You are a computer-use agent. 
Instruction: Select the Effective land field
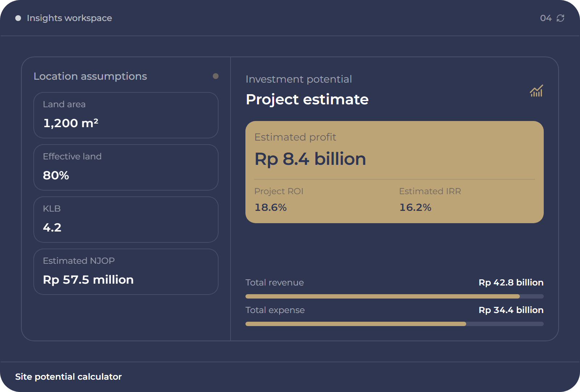coord(126,167)
